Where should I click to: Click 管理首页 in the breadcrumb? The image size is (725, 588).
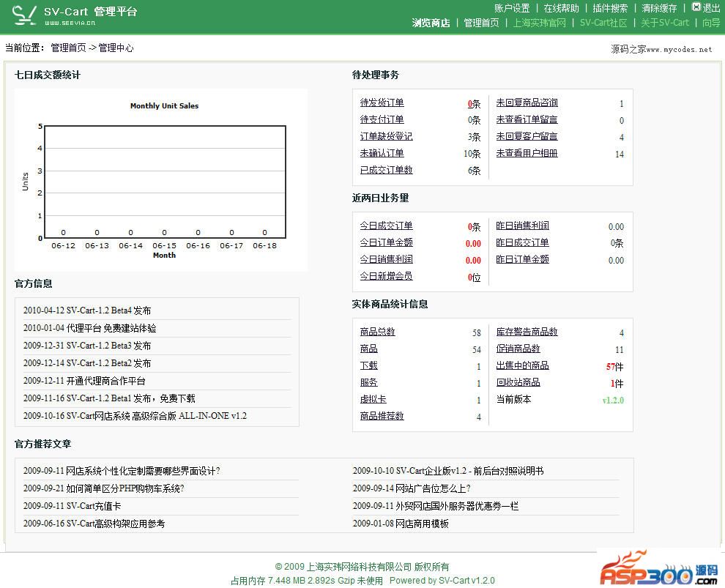(68, 48)
